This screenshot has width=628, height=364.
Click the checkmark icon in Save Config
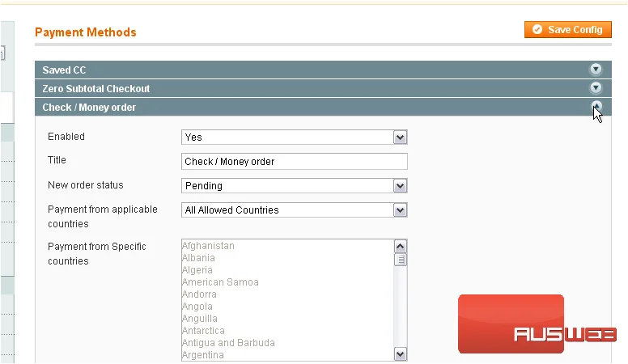[x=537, y=30]
